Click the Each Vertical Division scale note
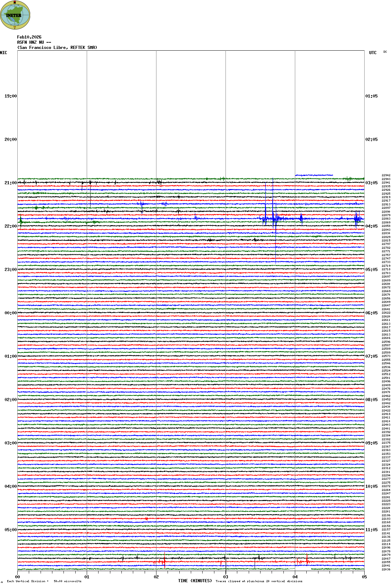The height and width of the screenshot is (586, 392). tap(44, 581)
